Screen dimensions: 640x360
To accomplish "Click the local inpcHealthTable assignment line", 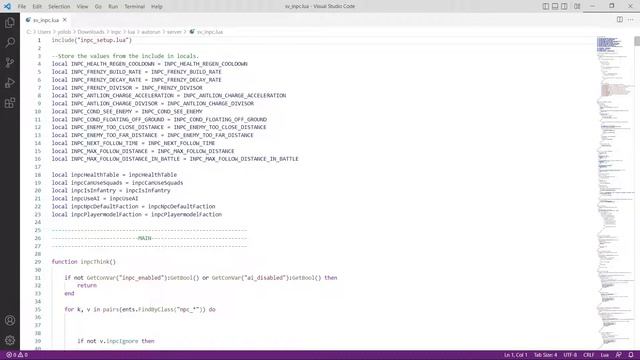I will 114,175.
